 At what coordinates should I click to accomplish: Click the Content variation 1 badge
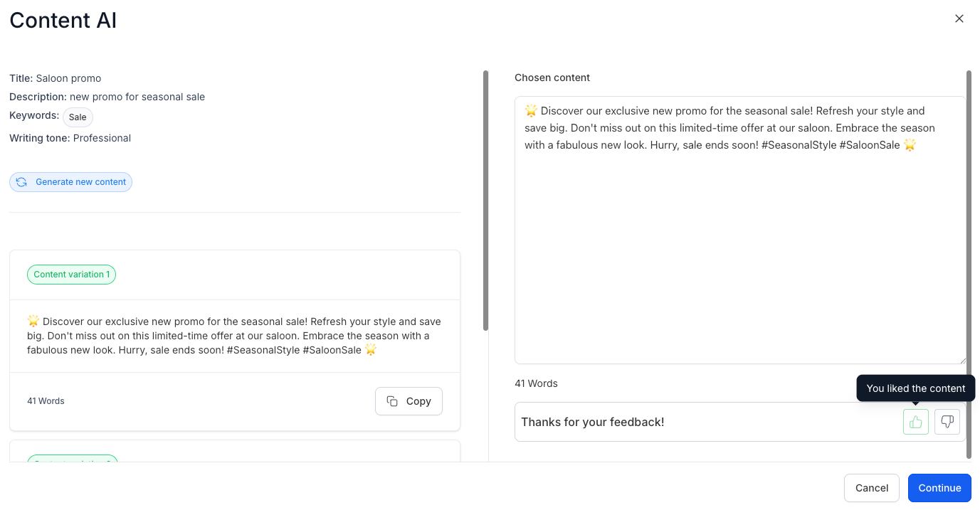[71, 275]
